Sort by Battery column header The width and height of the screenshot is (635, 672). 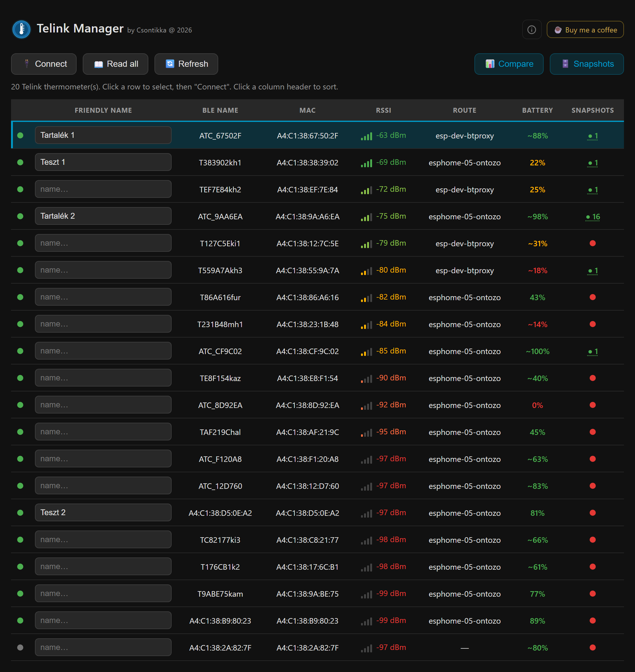click(x=537, y=110)
